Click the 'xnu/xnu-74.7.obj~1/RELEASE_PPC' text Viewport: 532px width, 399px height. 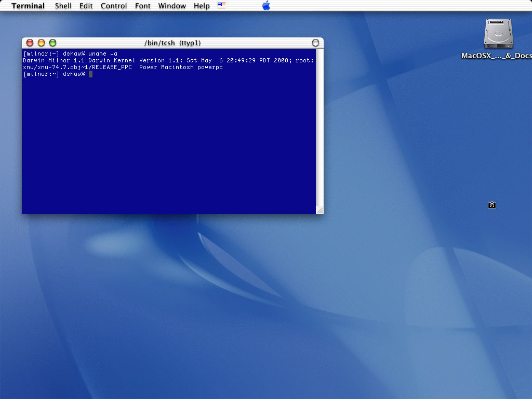(x=77, y=67)
